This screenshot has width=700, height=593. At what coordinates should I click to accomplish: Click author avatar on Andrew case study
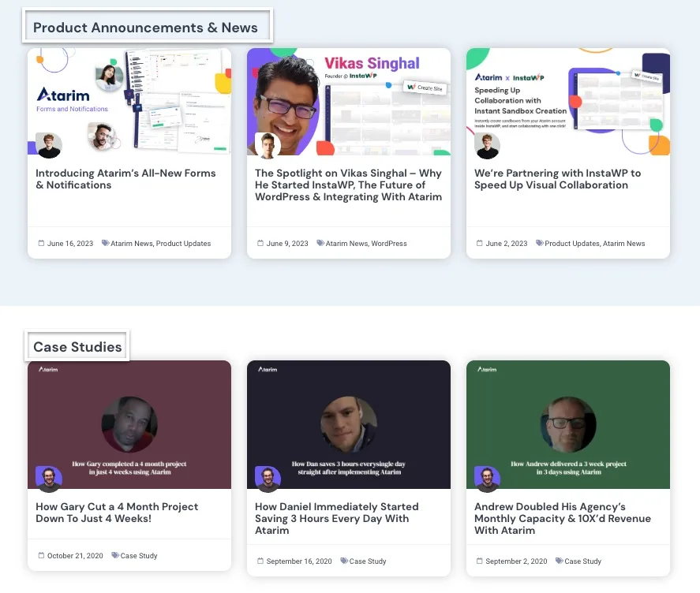[487, 479]
